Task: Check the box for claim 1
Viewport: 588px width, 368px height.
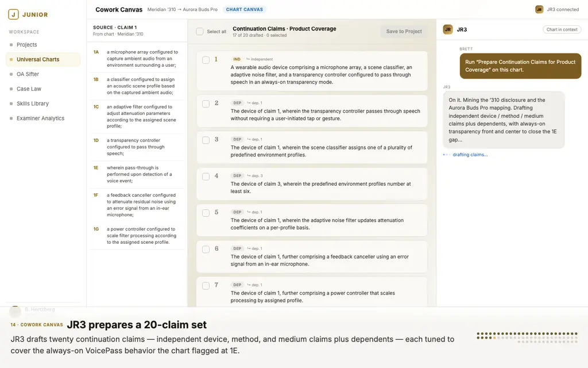Action: [x=206, y=60]
